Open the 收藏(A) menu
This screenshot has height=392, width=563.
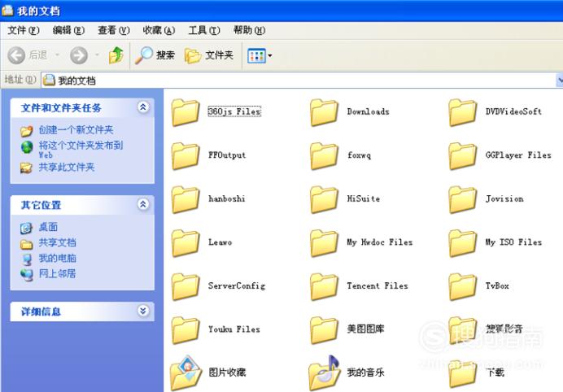pyautogui.click(x=159, y=31)
